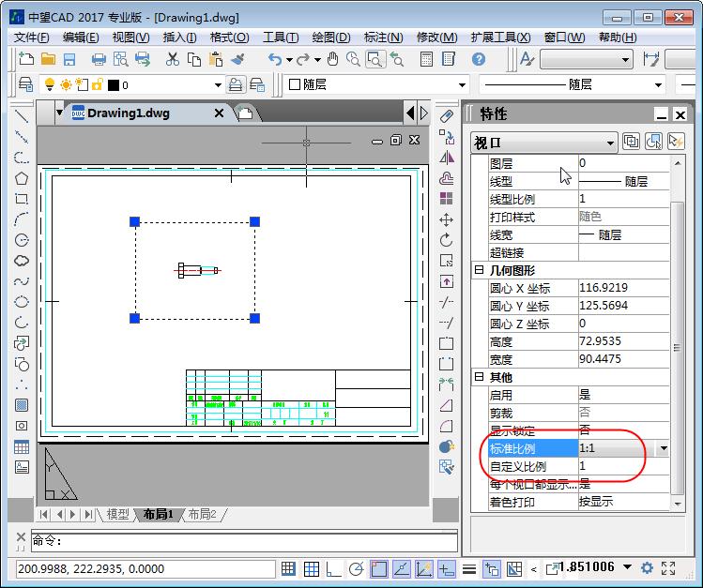Select the Move tool
703x588 pixels.
tap(446, 219)
